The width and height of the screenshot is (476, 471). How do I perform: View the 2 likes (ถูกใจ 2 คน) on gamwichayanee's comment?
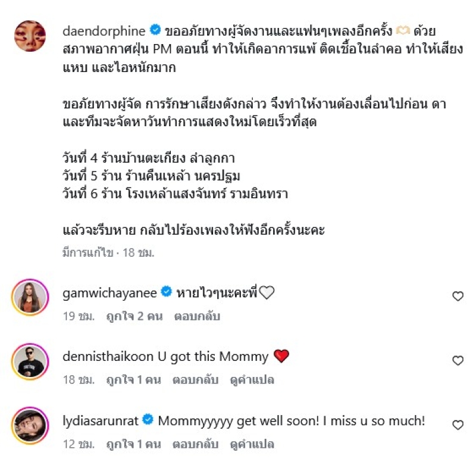(x=134, y=316)
